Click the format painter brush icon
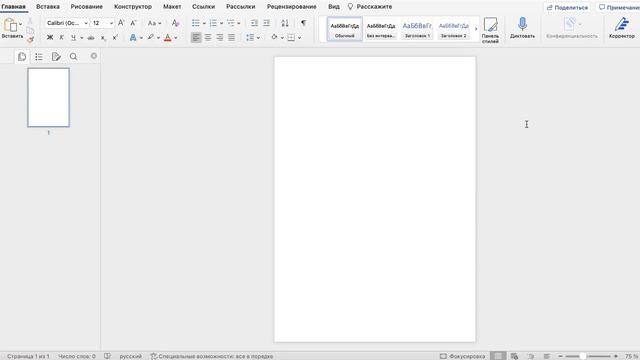The image size is (640, 360). click(30, 40)
